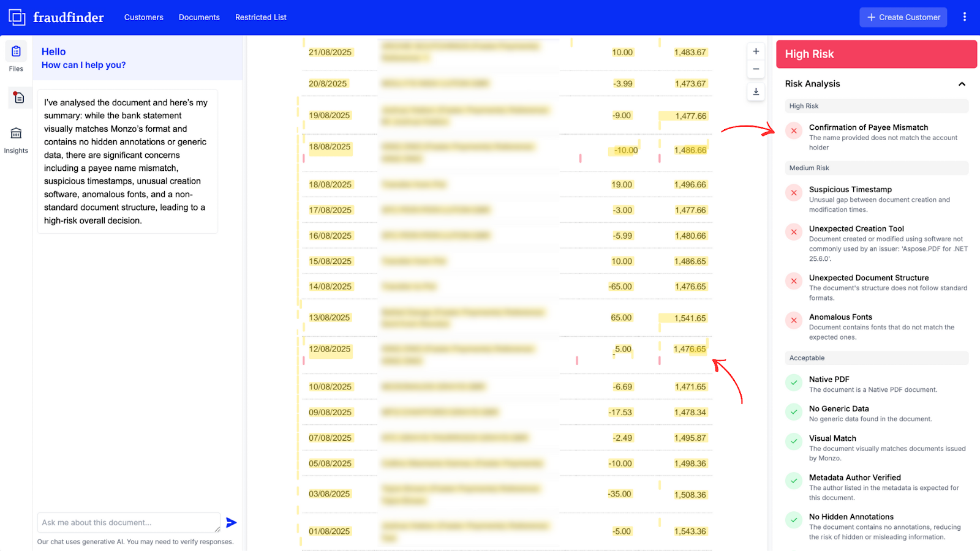Click red X beside Suspicious Timestamp

(x=794, y=193)
